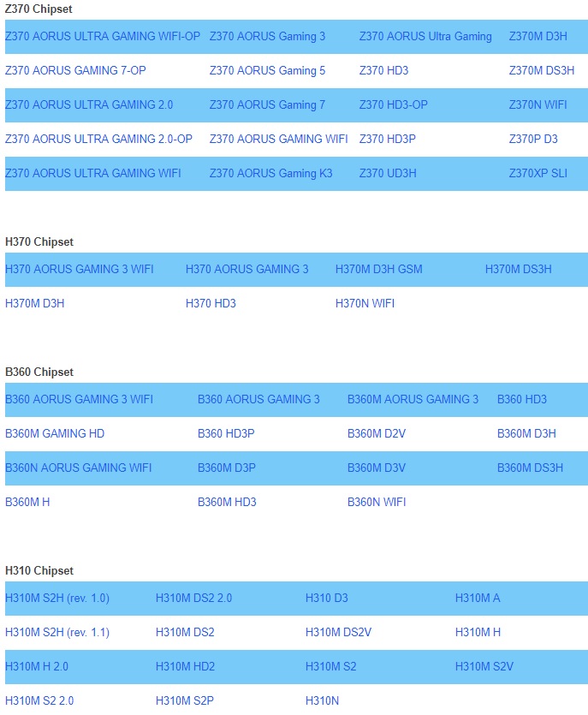Open the B360M H link
This screenshot has width=588, height=715.
tap(27, 502)
